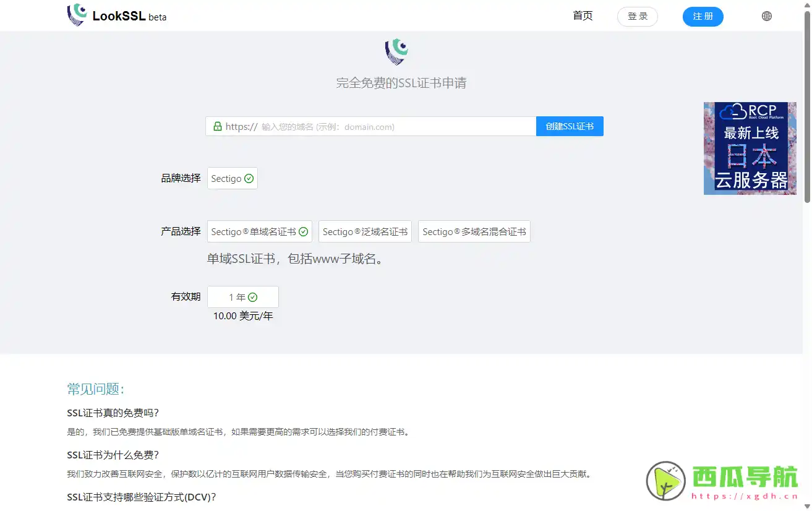
Task: Select the Sectigo®泛域名证书 product option
Action: tap(365, 231)
